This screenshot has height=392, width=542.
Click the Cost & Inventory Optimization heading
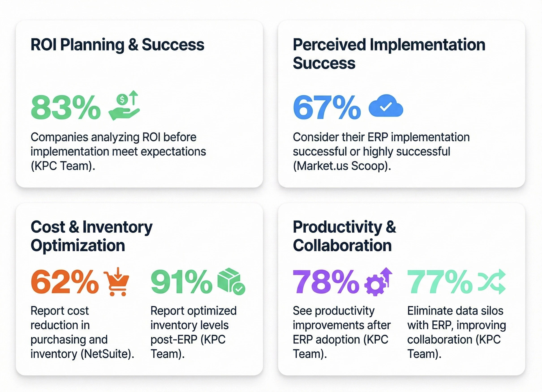pos(92,236)
